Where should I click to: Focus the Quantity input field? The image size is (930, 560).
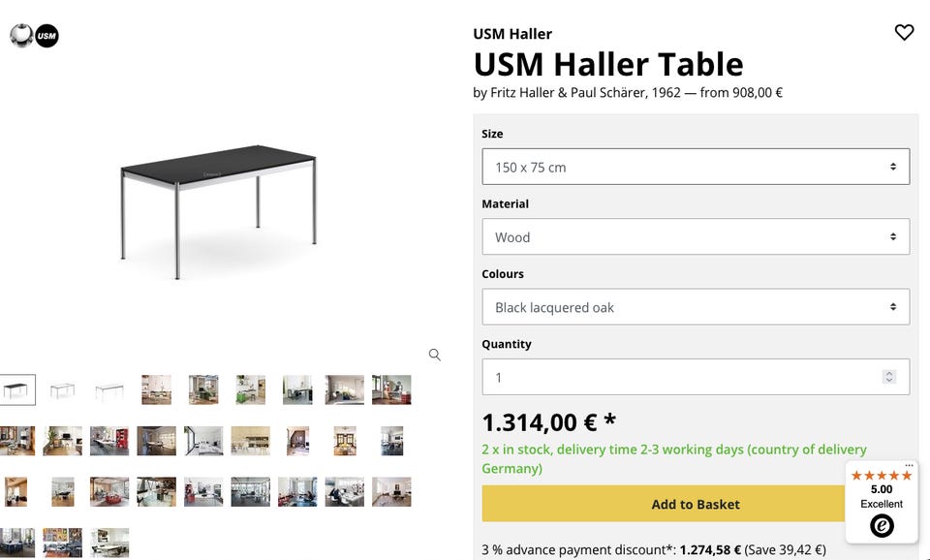pyautogui.click(x=678, y=377)
